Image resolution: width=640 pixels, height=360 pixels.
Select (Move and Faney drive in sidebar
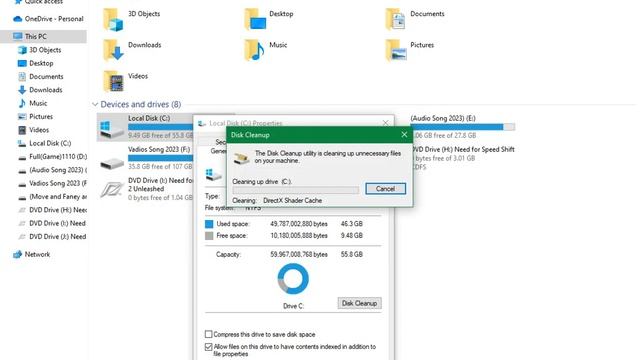[x=53, y=197]
